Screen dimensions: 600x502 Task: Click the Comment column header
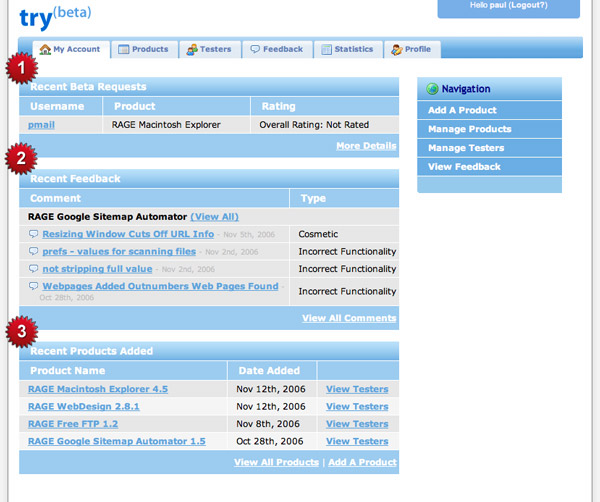tap(154, 198)
